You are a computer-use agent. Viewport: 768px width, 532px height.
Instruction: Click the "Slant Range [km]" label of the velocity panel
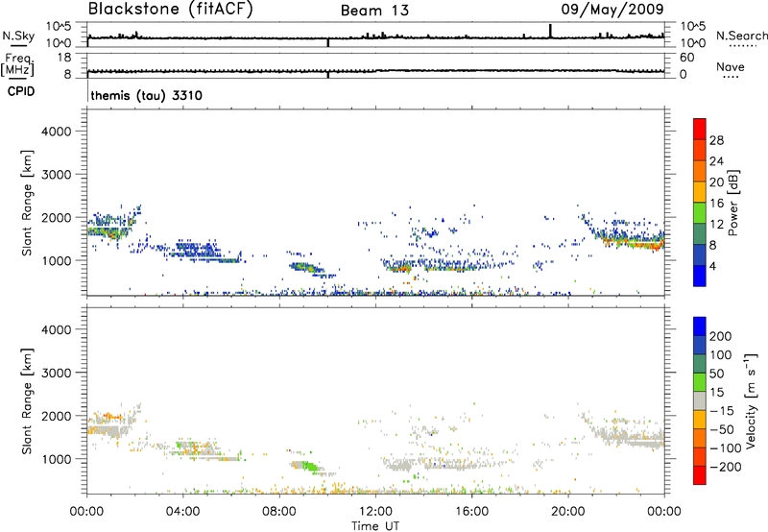(x=27, y=400)
